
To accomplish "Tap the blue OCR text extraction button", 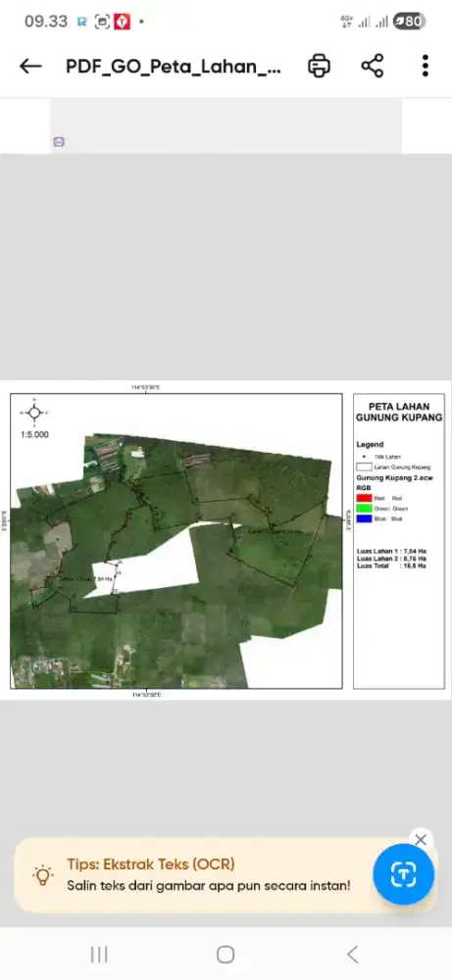I will (x=403, y=874).
